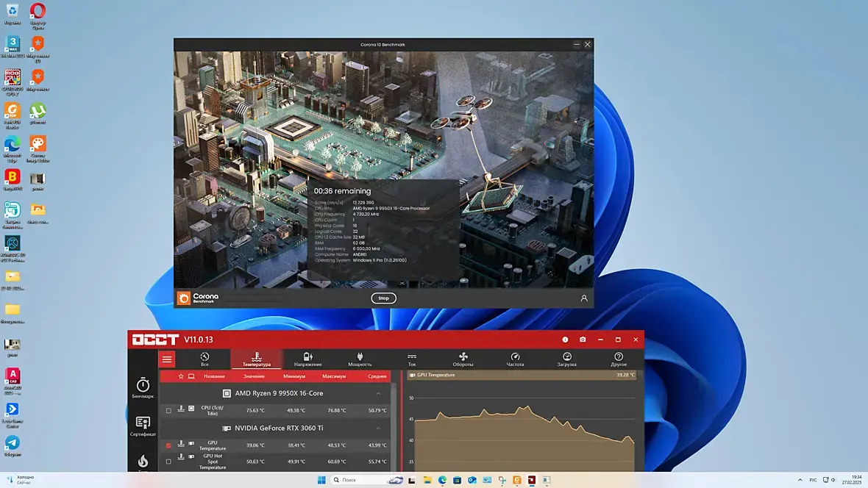Click the OCCT screenshot camera icon
Viewport: 868px width, 488px height.
click(583, 339)
